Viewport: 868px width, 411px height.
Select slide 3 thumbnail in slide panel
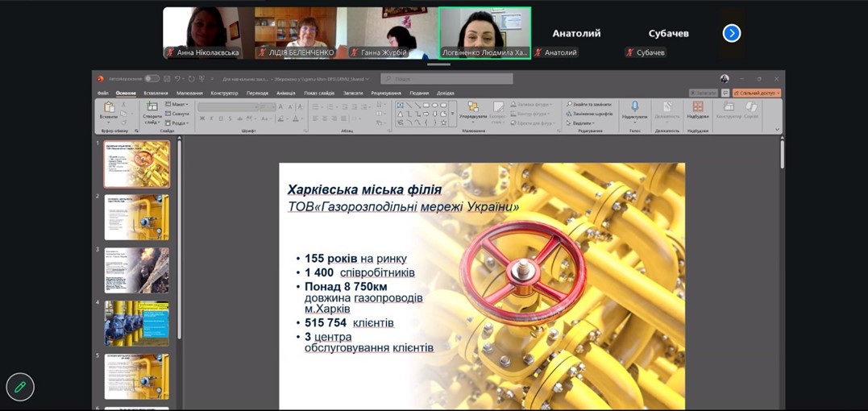click(x=136, y=270)
